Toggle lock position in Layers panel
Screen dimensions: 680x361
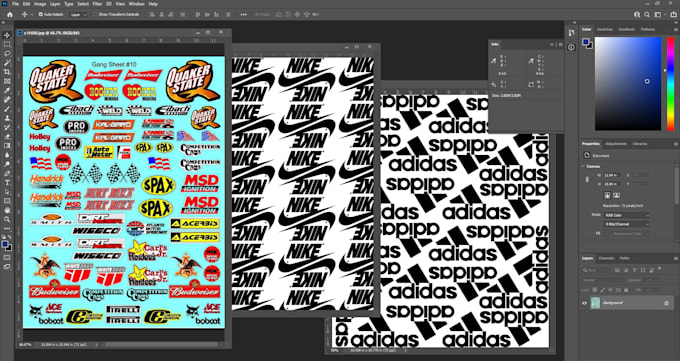click(x=610, y=289)
